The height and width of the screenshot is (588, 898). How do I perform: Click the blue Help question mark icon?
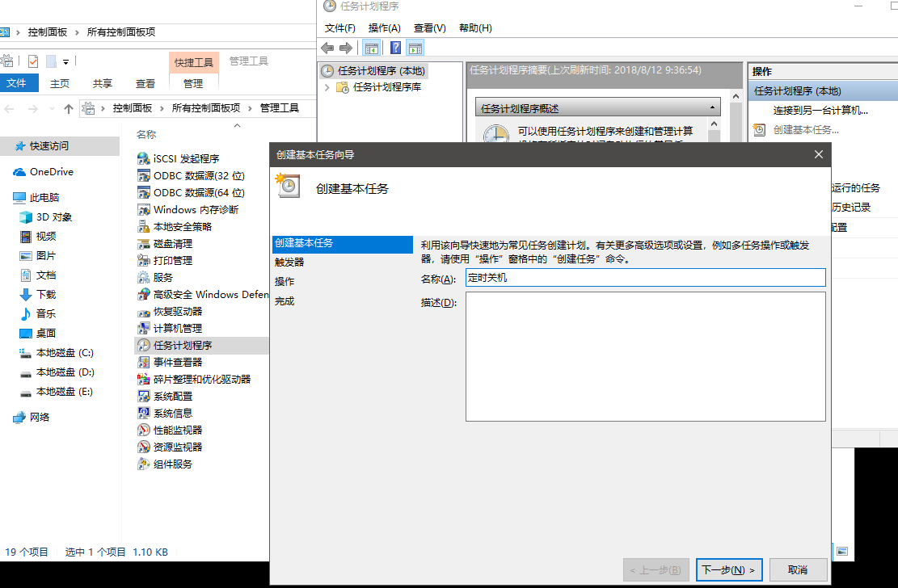point(395,48)
